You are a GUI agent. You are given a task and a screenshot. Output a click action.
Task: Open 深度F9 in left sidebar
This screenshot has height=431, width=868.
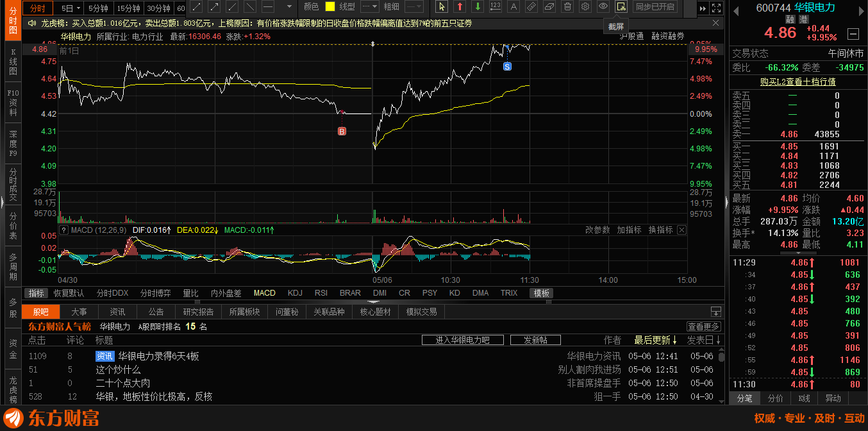click(x=13, y=144)
